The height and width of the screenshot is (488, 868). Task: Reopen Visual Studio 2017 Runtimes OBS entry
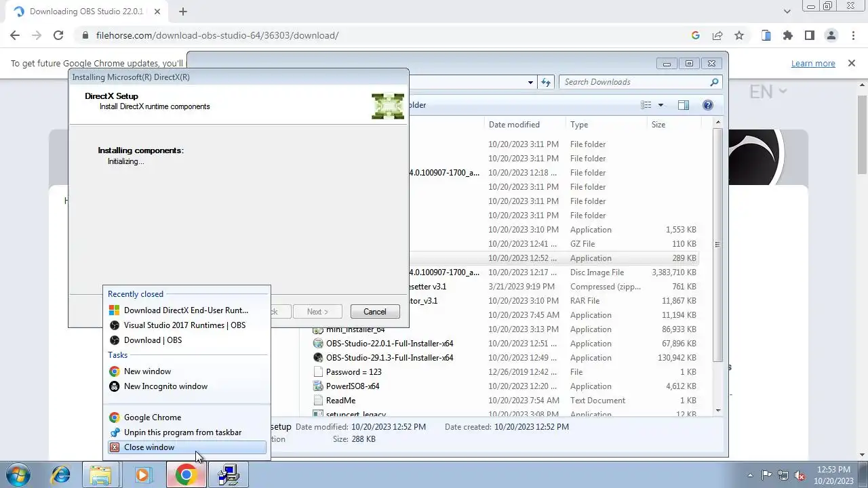coord(186,325)
